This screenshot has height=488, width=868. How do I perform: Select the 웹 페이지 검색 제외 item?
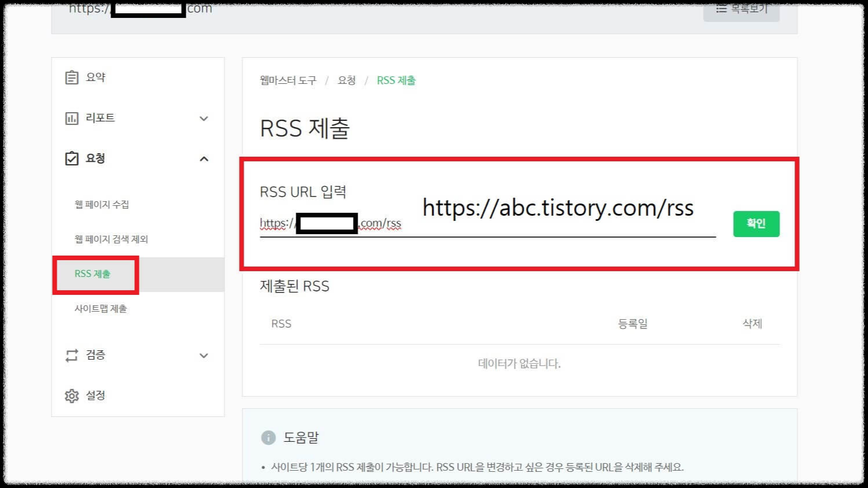coord(111,239)
